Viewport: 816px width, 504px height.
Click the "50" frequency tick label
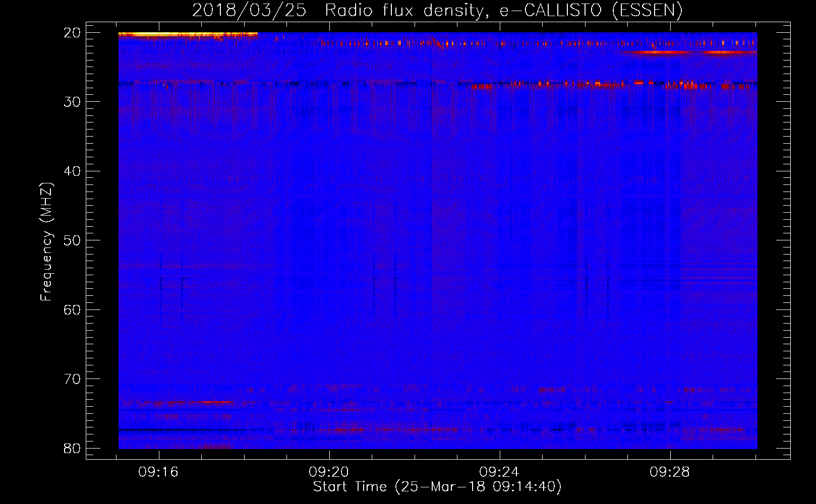(x=72, y=240)
